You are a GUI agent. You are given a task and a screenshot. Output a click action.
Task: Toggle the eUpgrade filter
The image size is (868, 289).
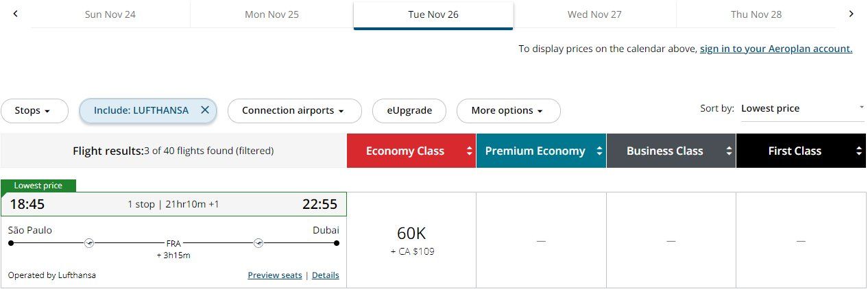[x=409, y=111]
